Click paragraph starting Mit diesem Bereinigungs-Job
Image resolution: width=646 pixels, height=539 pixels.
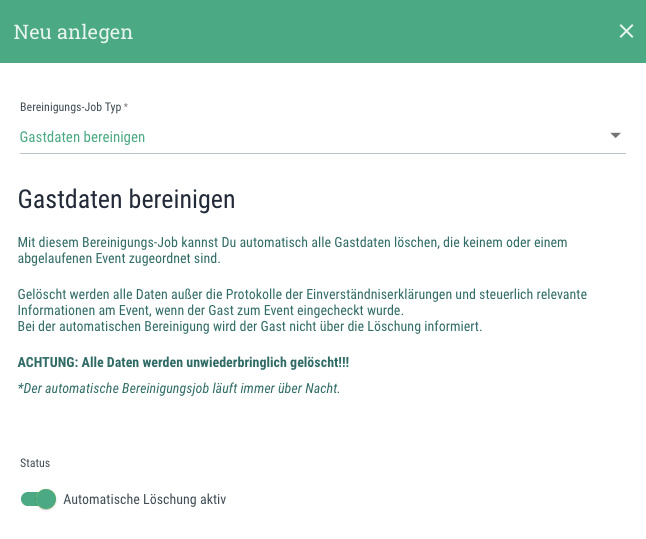(293, 250)
